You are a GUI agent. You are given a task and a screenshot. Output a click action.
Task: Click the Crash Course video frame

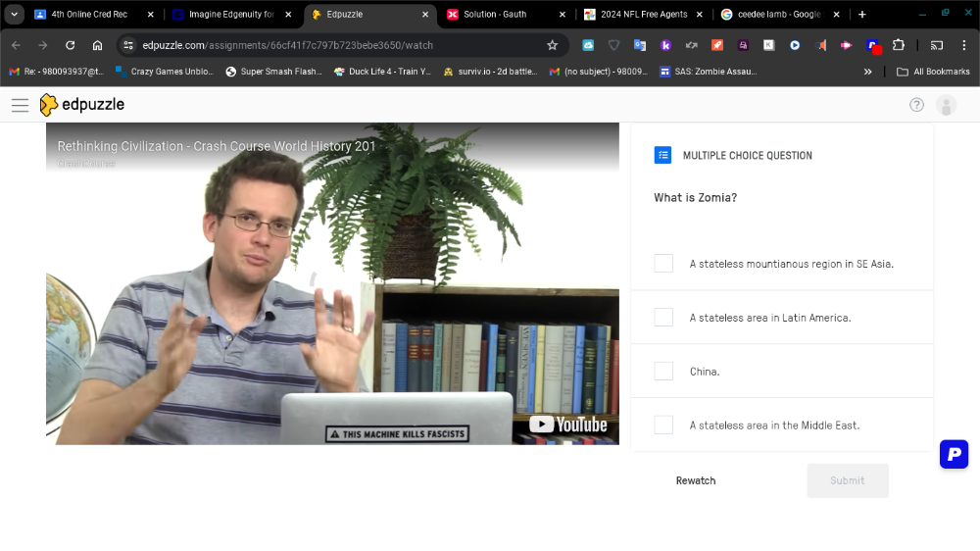click(332, 283)
